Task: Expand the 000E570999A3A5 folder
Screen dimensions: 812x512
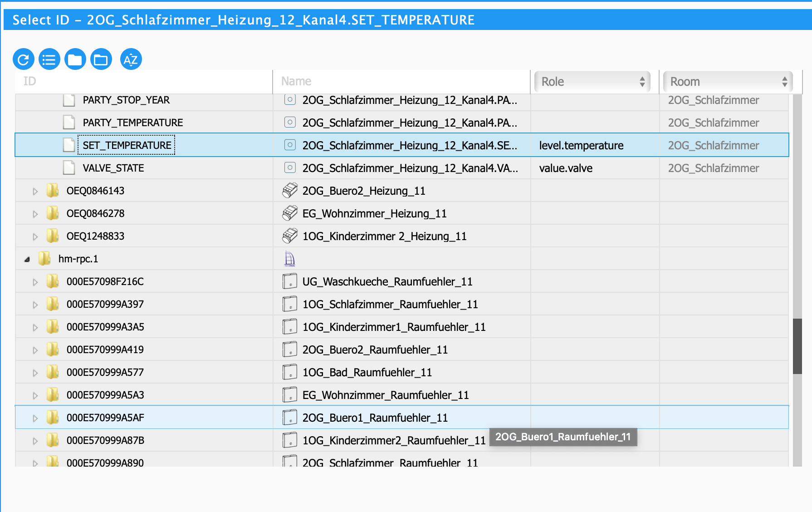Action: [35, 327]
